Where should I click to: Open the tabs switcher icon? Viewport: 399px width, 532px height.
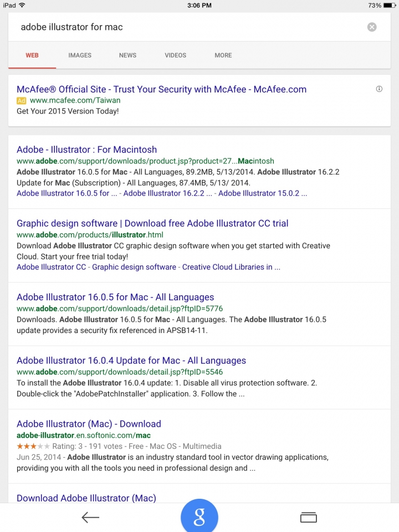(309, 518)
